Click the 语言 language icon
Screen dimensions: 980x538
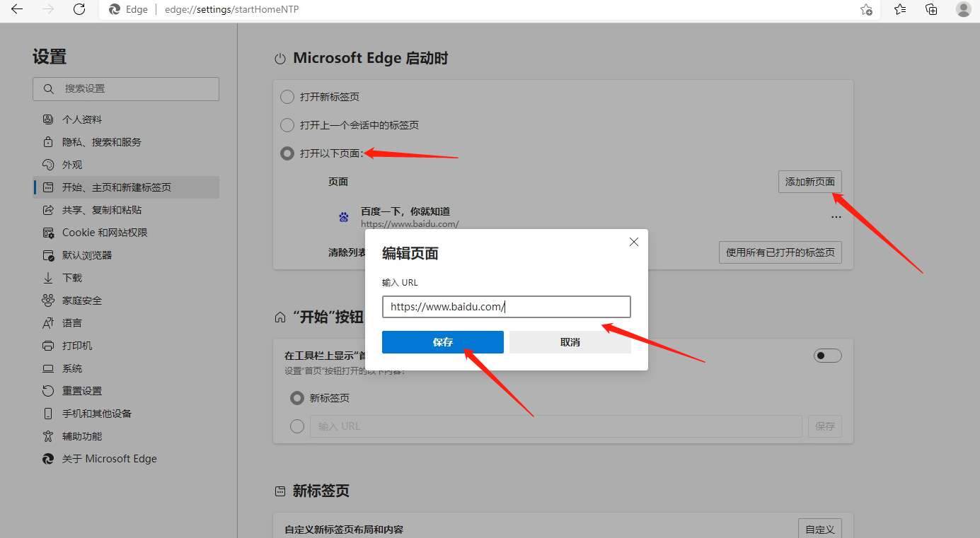[48, 323]
